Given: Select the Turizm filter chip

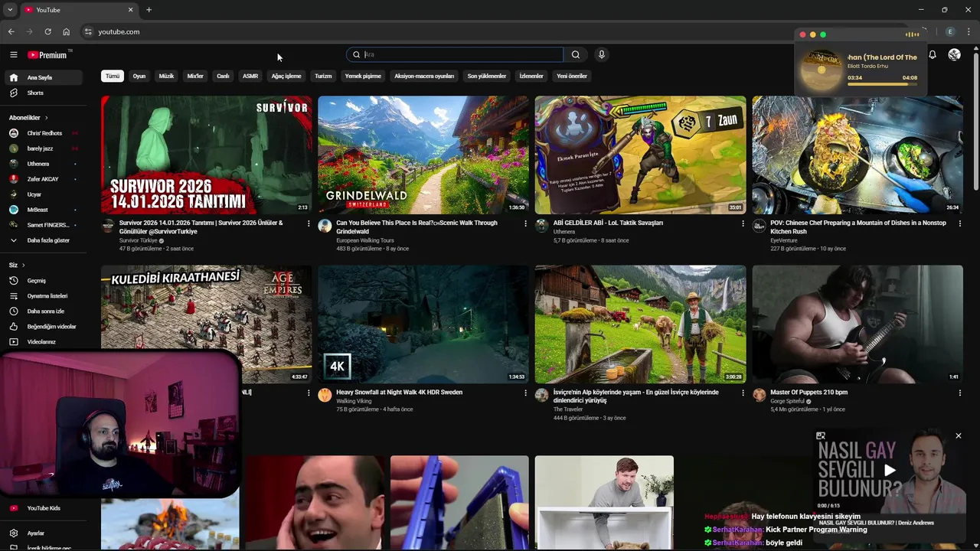Looking at the screenshot, I should coord(323,76).
